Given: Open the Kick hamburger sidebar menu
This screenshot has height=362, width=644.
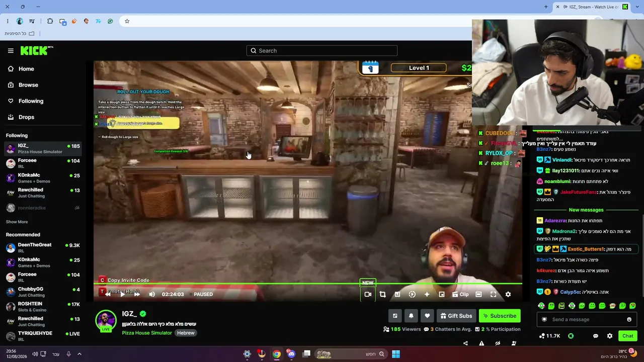Looking at the screenshot, I should 11,51.
